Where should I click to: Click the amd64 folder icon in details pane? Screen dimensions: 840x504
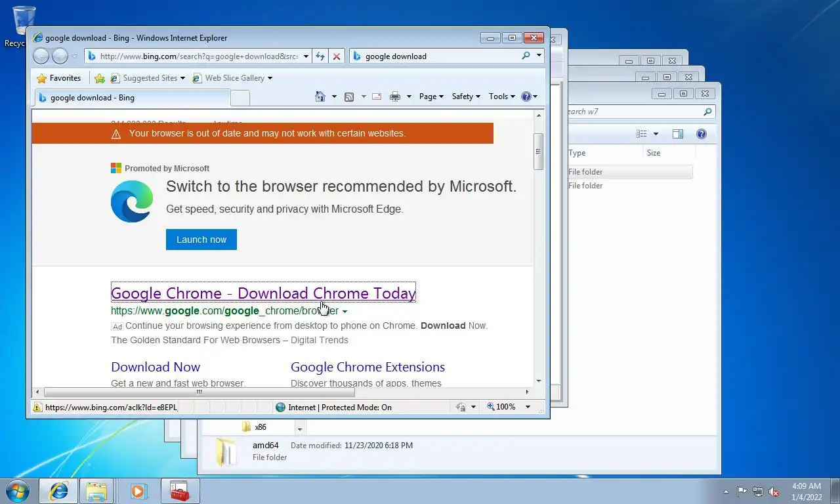pos(227,451)
